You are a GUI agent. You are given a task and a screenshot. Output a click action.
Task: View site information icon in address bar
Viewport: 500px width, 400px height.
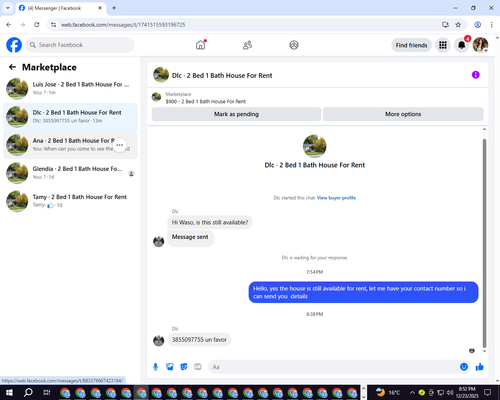click(53, 25)
